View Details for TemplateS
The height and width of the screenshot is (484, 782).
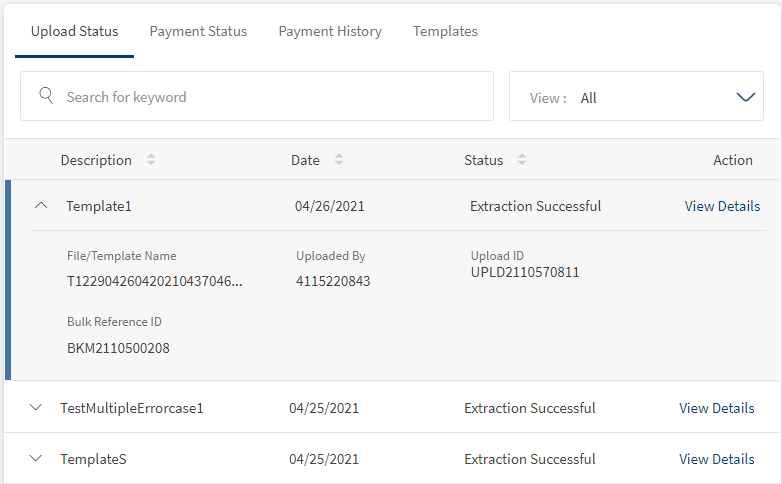[716, 459]
